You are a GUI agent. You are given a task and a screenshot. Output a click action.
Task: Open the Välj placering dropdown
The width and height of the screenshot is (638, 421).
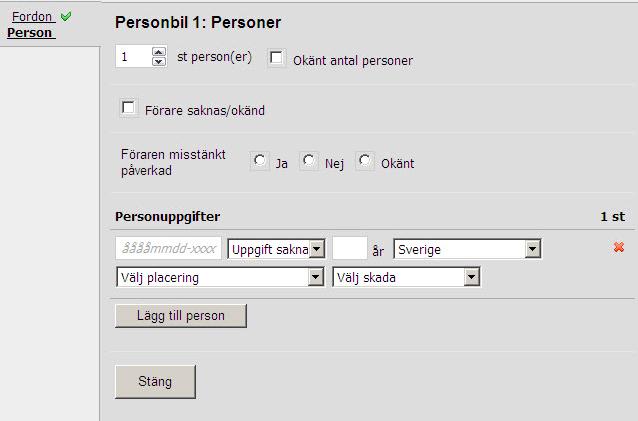pyautogui.click(x=220, y=277)
